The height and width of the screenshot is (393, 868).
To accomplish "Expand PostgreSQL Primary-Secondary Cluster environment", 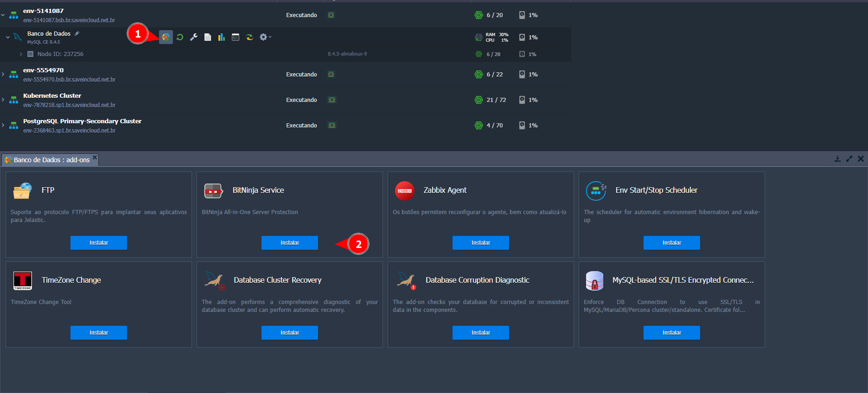I will (3, 125).
